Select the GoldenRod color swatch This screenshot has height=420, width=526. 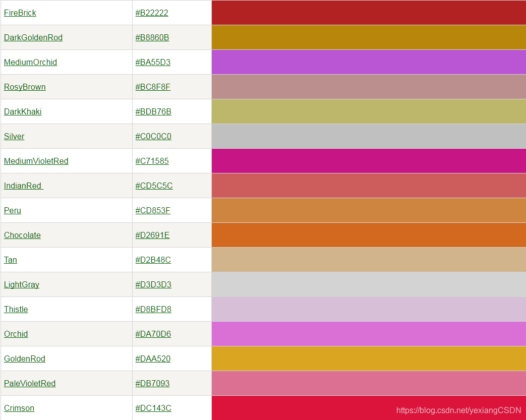(369, 358)
